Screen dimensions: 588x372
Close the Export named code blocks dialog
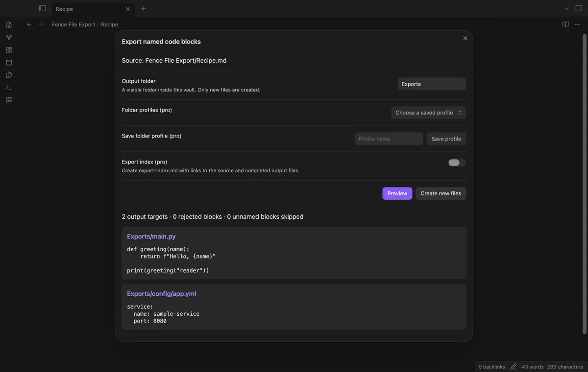point(465,38)
